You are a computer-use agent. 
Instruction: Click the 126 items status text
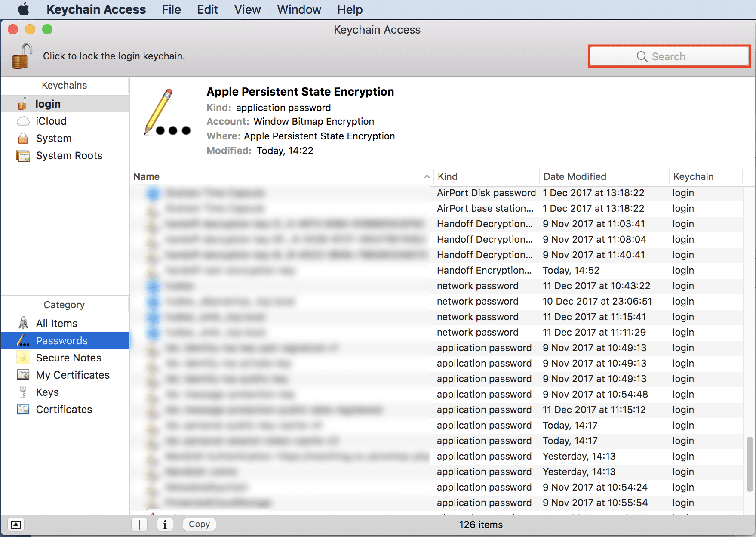(x=481, y=525)
